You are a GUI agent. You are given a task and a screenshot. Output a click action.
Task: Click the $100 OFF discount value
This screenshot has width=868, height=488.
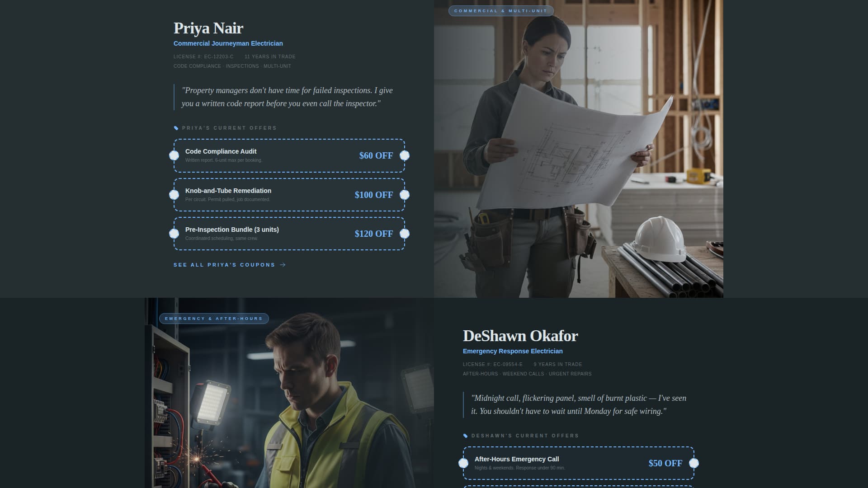point(374,195)
